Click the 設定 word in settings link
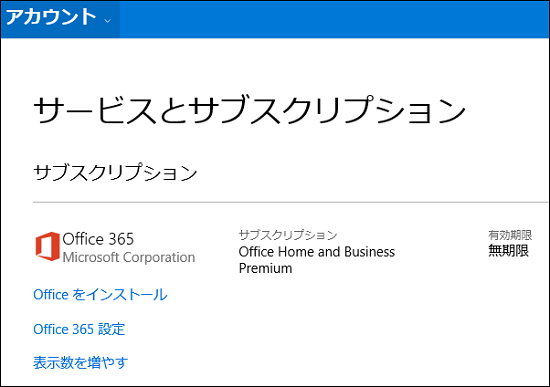The image size is (550, 387). (111, 329)
